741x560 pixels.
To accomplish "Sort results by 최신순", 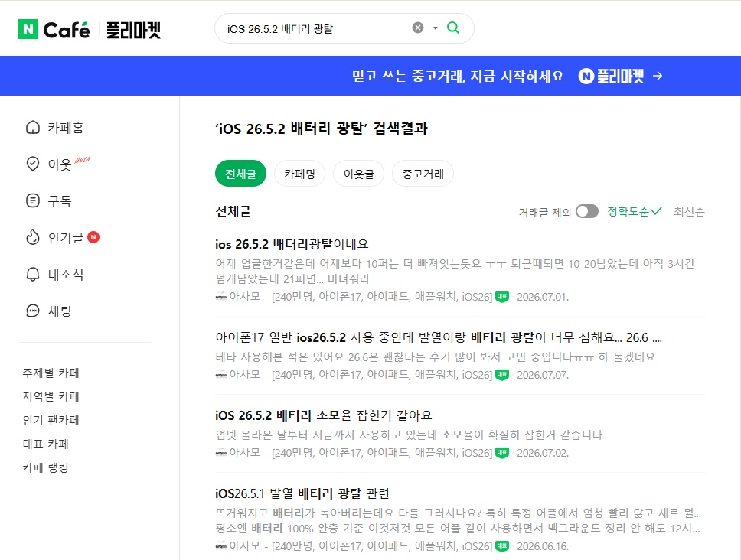I will click(689, 212).
